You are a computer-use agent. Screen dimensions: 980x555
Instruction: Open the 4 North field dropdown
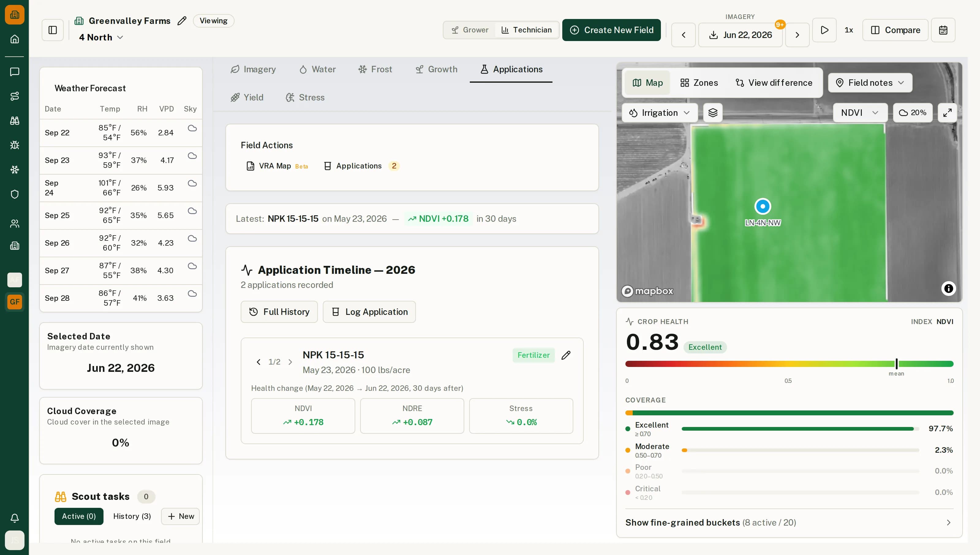(x=101, y=37)
